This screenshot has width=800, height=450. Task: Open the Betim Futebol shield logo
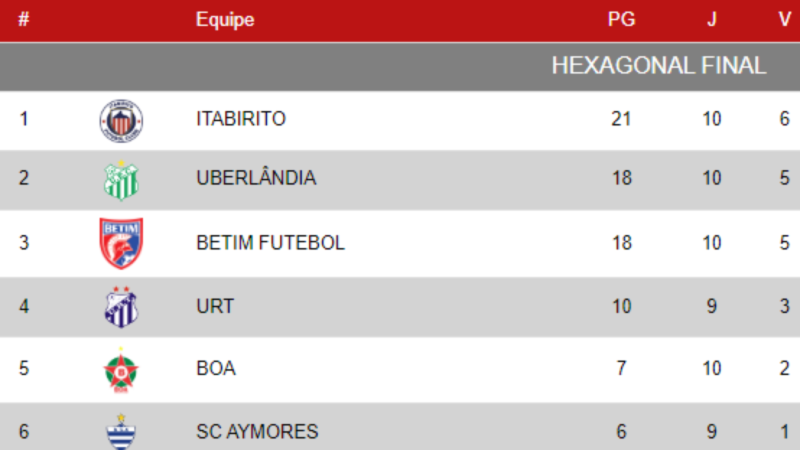pyautogui.click(x=121, y=243)
